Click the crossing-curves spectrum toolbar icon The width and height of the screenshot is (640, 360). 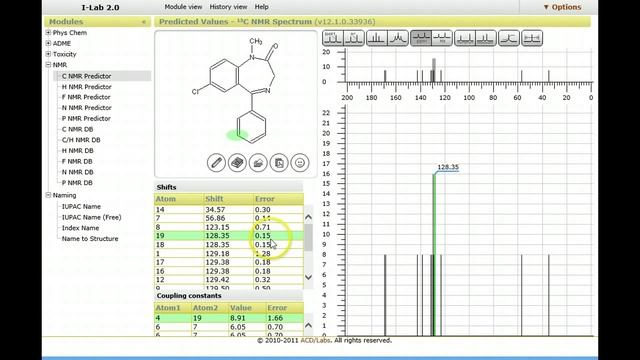pyautogui.click(x=509, y=38)
